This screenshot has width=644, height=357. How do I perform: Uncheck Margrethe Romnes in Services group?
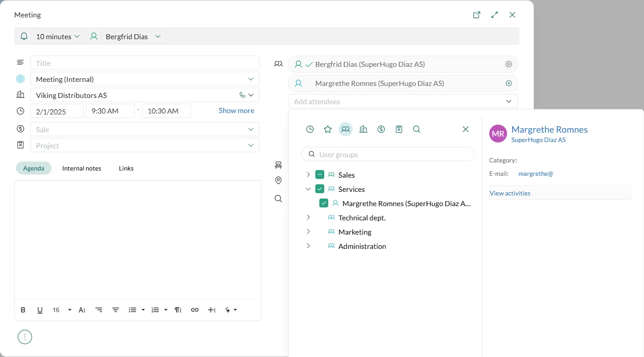coord(324,203)
